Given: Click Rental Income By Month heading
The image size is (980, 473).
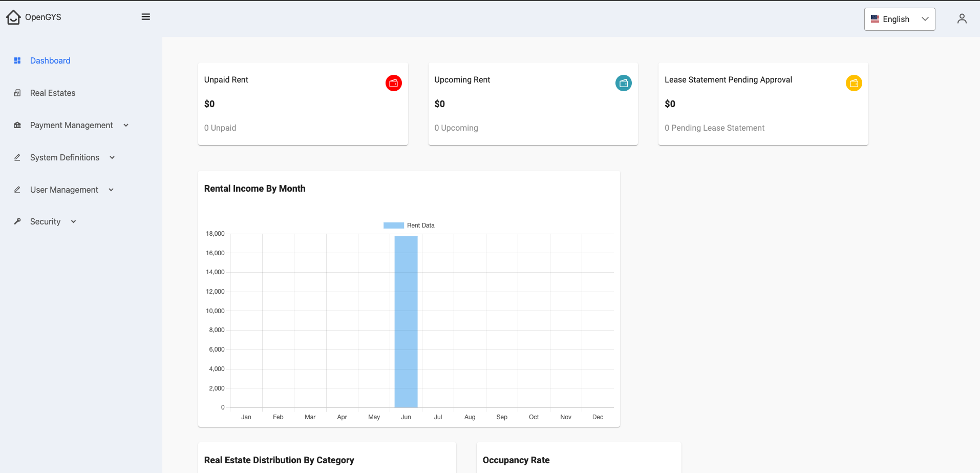Looking at the screenshot, I should click(x=254, y=189).
